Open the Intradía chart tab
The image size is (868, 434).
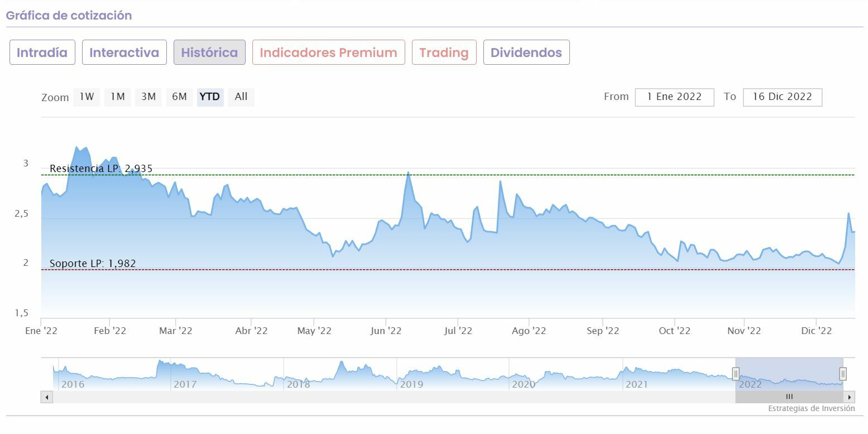pos(42,53)
